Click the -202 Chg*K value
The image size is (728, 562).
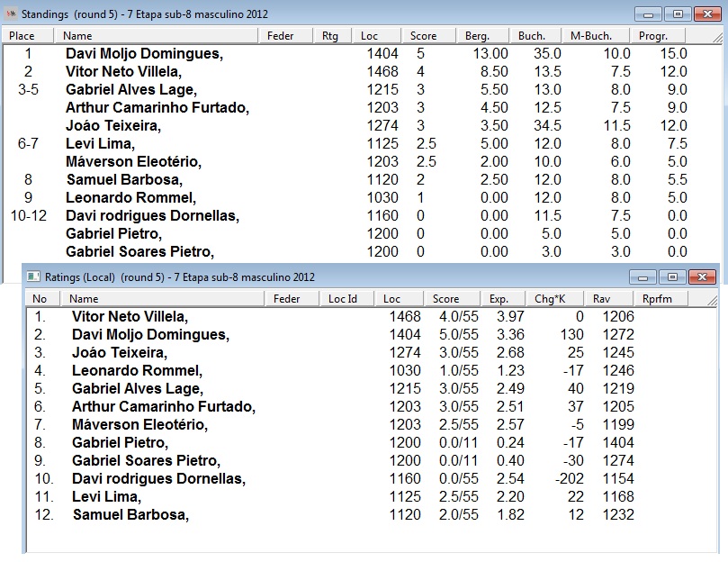click(570, 479)
